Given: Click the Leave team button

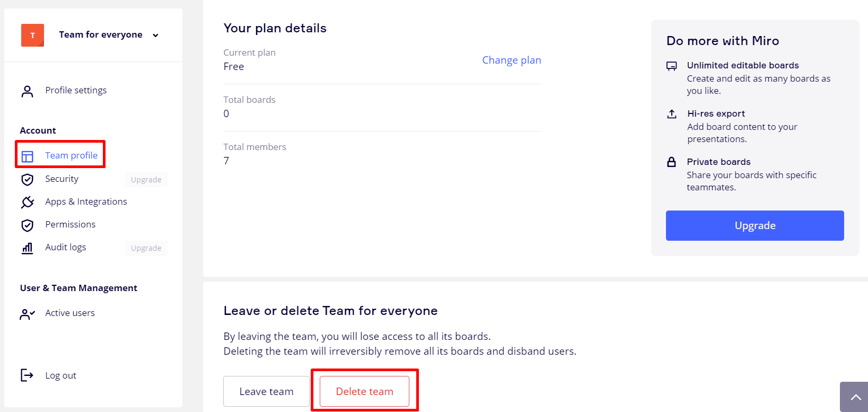Looking at the screenshot, I should click(266, 391).
